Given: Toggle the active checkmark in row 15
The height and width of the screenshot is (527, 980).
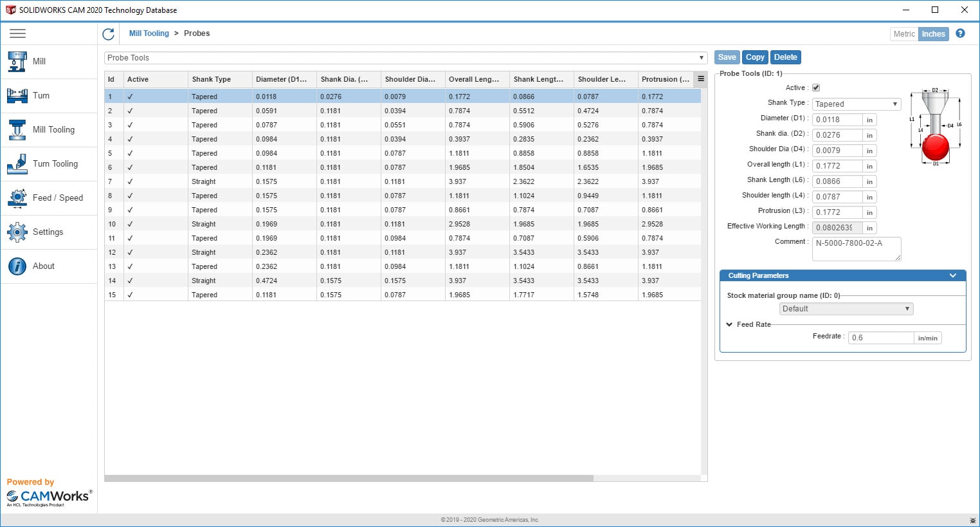Looking at the screenshot, I should pyautogui.click(x=130, y=295).
